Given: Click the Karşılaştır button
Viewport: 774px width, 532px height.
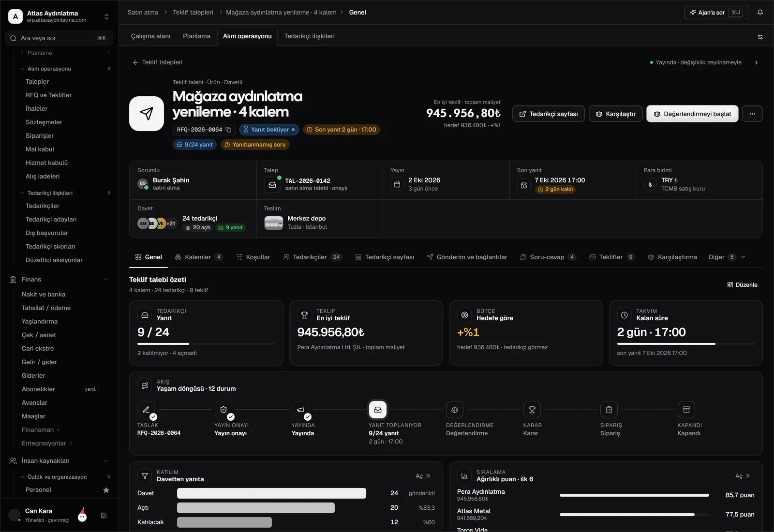Looking at the screenshot, I should [x=616, y=114].
